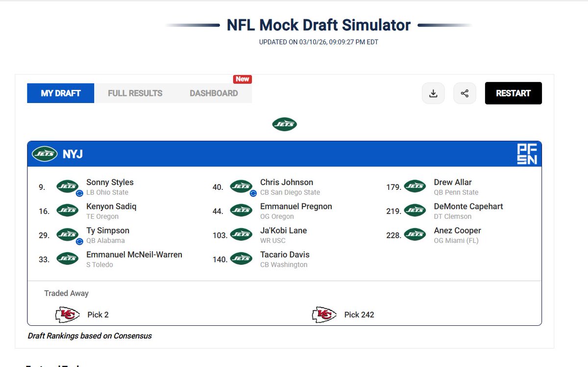Select player name DeMonte Capehart
This screenshot has width=588, height=367.
[468, 206]
